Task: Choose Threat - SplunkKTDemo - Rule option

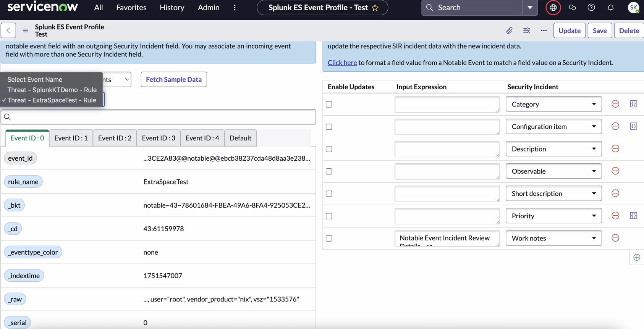Action: [x=52, y=90]
